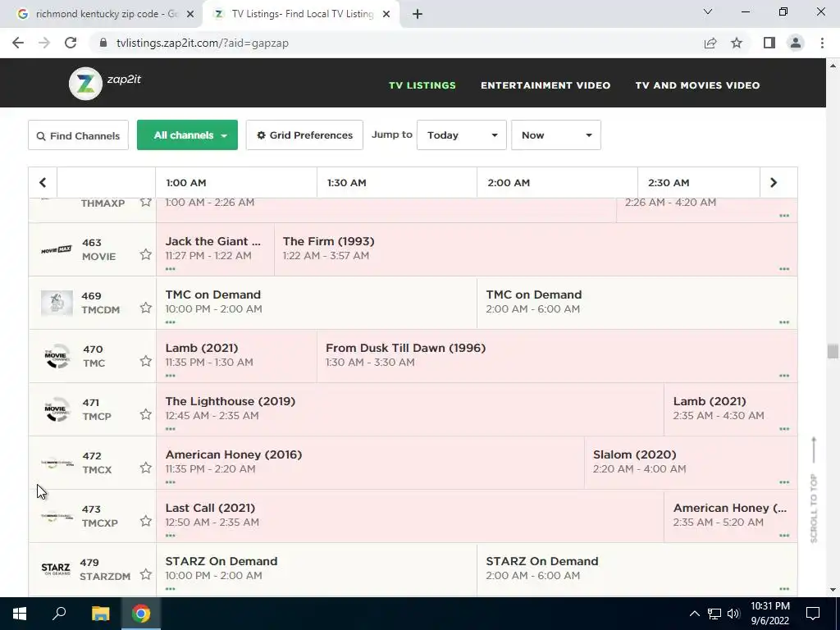Image resolution: width=840 pixels, height=630 pixels.
Task: Mark 471 TMCP as favorite
Action: pos(146,414)
